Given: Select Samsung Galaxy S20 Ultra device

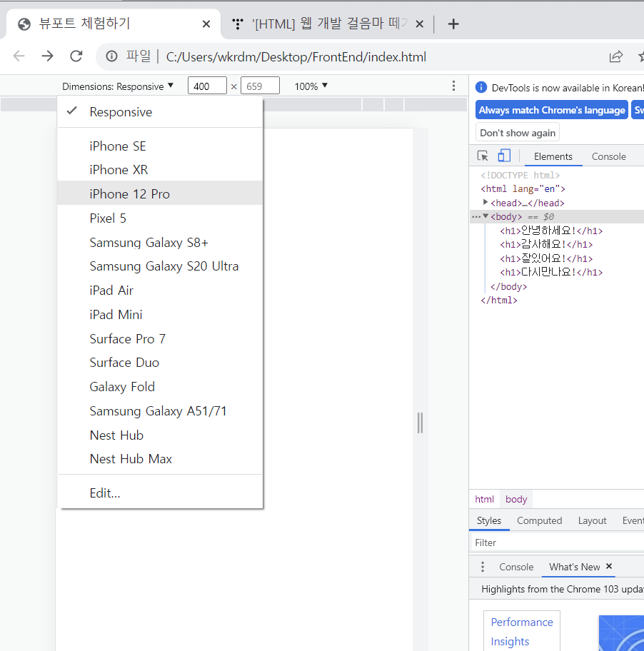Looking at the screenshot, I should pyautogui.click(x=160, y=266).
